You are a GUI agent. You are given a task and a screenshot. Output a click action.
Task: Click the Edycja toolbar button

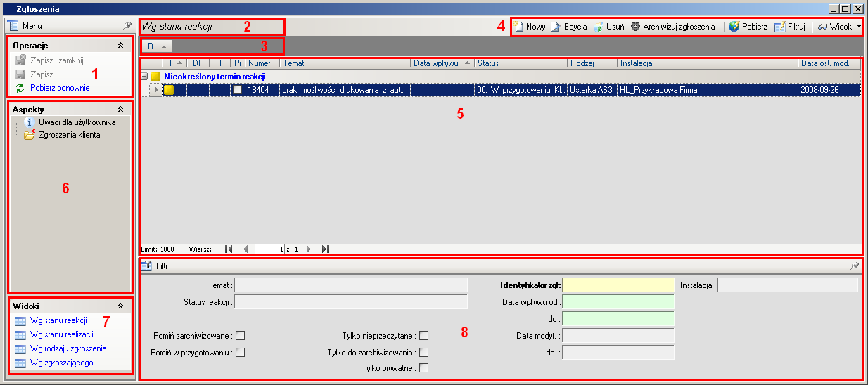click(569, 27)
